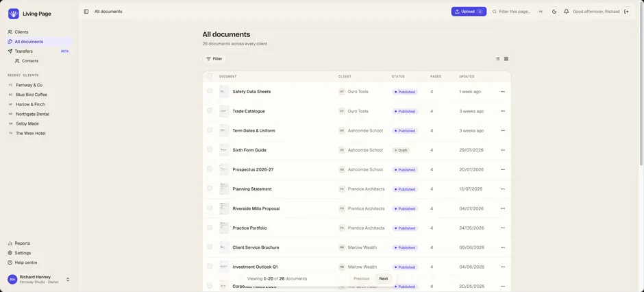The width and height of the screenshot is (644, 292).
Task: Select the Safety Data Sheets checkbox
Action: [x=210, y=91]
